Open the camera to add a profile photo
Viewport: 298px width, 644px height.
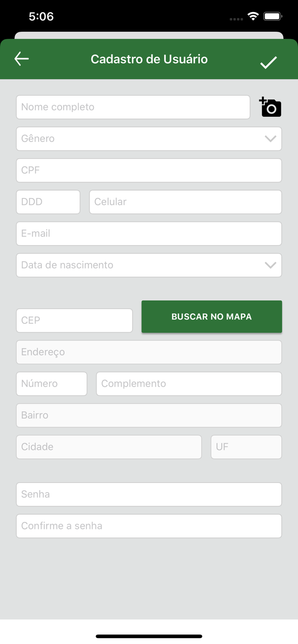[270, 107]
